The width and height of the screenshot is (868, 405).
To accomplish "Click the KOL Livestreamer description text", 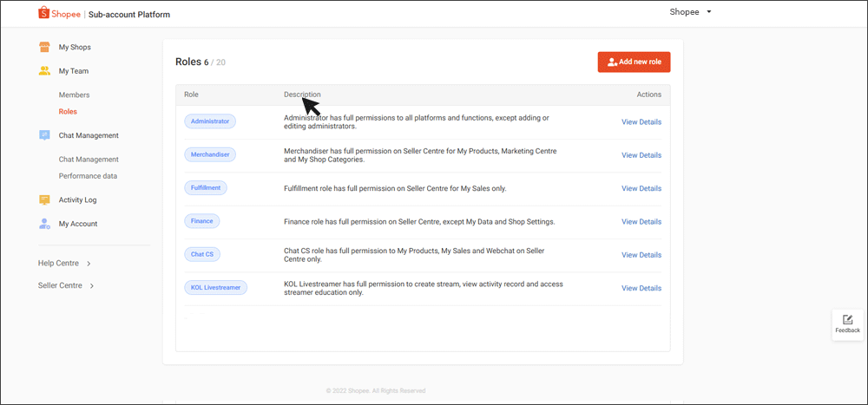I will click(424, 288).
